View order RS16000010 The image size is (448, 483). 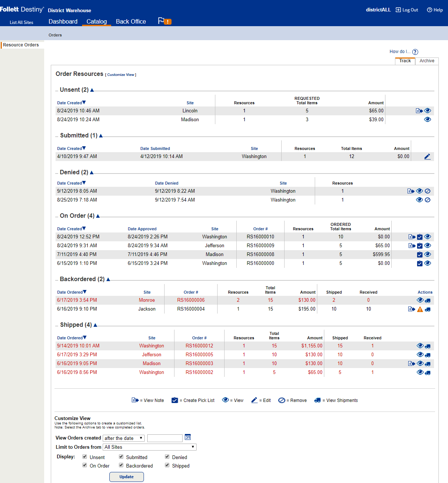[x=427, y=237]
